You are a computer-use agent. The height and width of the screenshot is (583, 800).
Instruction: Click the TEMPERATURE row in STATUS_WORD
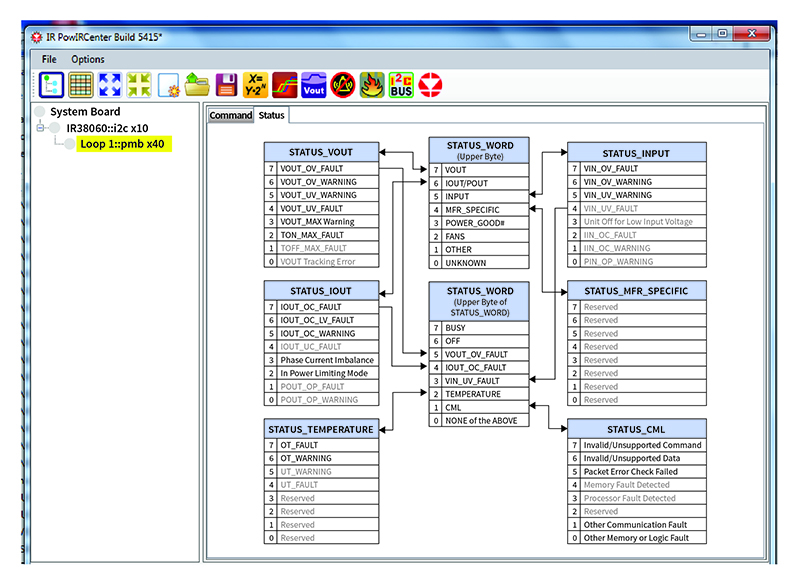[479, 394]
